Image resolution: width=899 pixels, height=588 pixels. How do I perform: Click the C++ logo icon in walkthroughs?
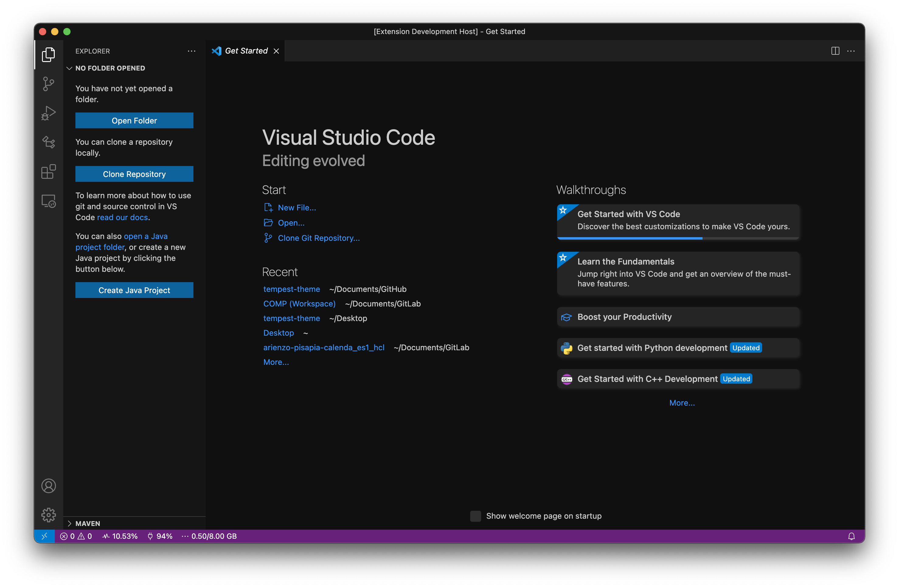pyautogui.click(x=567, y=379)
